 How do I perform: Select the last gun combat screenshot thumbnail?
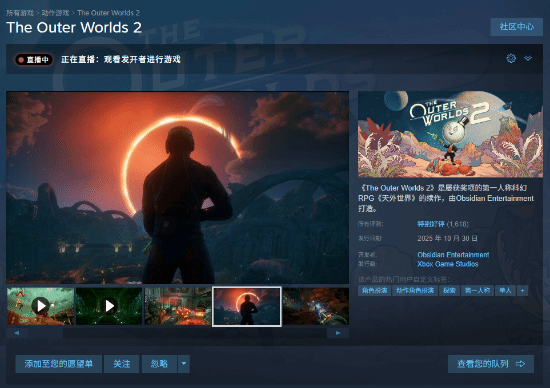[x=316, y=306]
